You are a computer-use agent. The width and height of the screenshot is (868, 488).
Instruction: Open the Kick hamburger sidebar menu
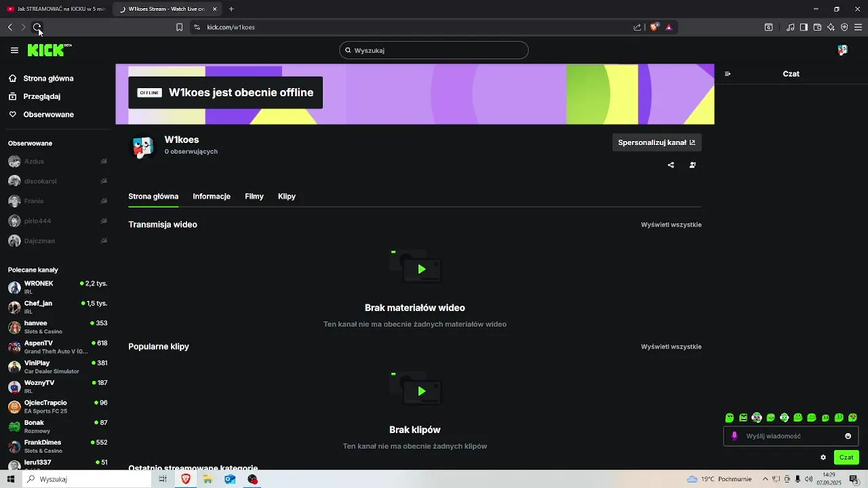click(14, 50)
